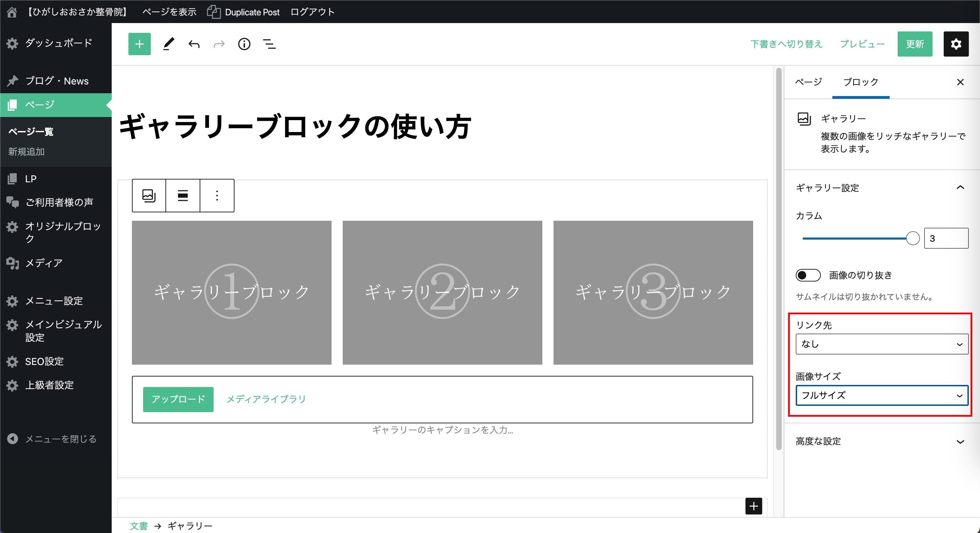The image size is (980, 533).
Task: Click the gallery block type icon in toolbar
Action: coord(149,196)
